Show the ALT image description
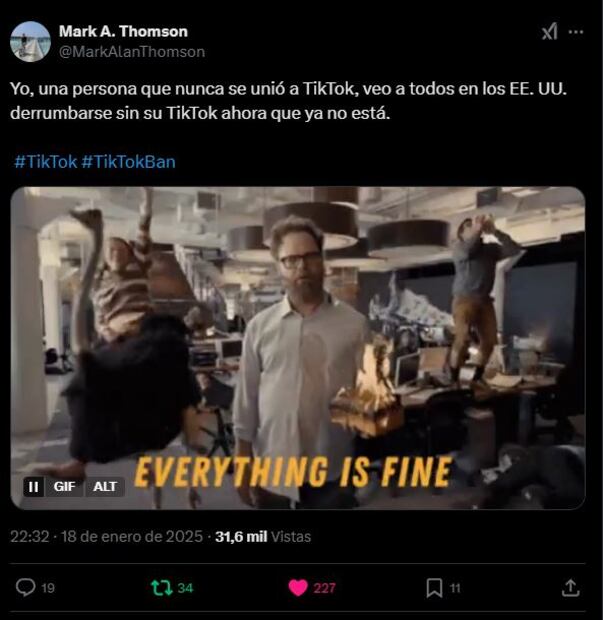 [x=105, y=487]
